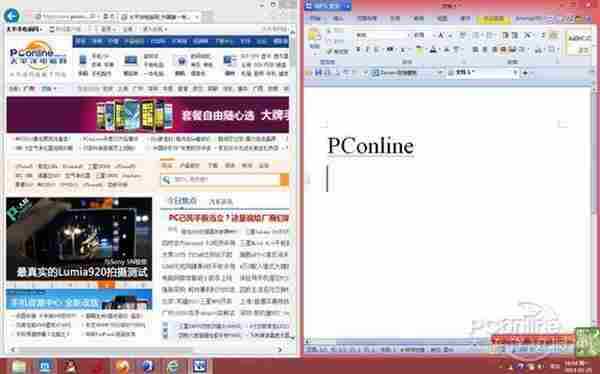Click the browser scroll-right arrow
600x374 pixels.
(x=280, y=349)
